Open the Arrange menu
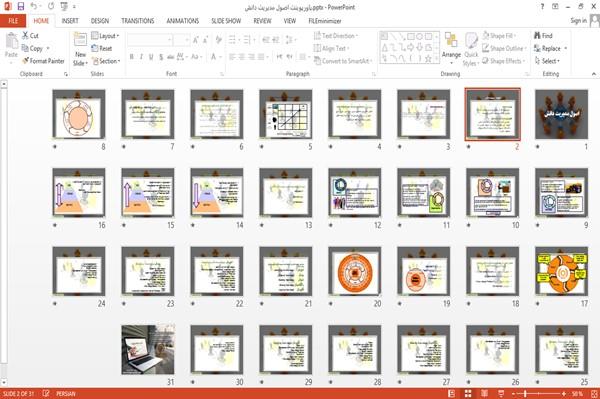Image resolution: width=600 pixels, height=399 pixels. click(451, 49)
